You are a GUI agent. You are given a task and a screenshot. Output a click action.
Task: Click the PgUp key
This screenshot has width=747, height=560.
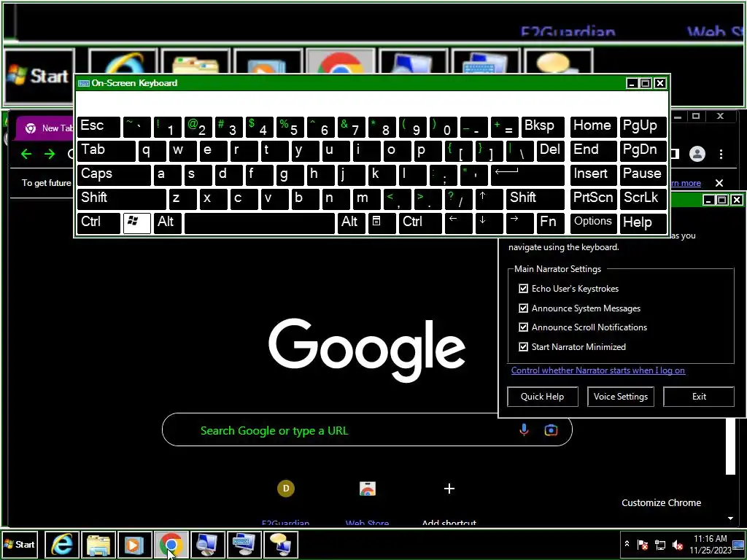(x=643, y=127)
